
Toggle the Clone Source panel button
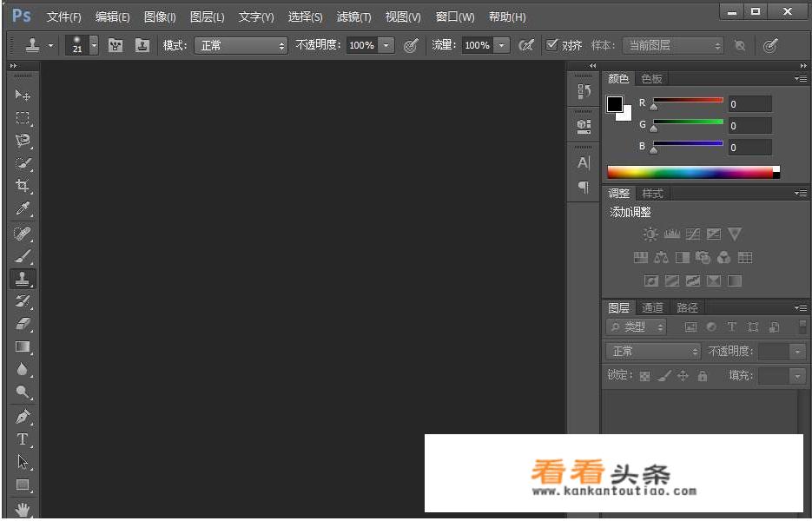point(142,45)
